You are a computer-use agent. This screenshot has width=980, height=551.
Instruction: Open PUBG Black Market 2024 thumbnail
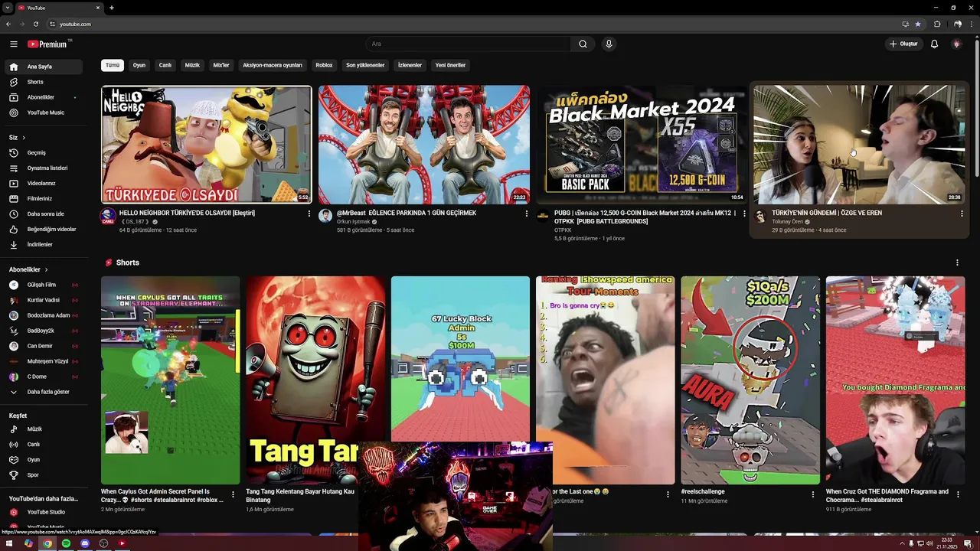click(x=642, y=145)
